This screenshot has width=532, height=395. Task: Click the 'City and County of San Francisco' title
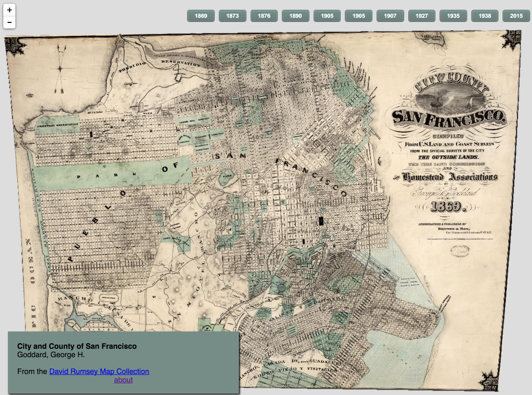77,346
